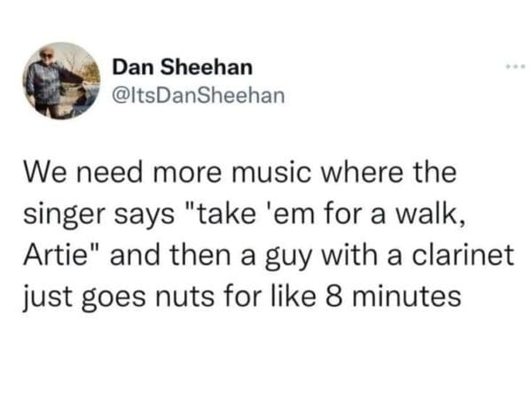
Task: Click the person wearing sunglasses in avatar
Action: (x=48, y=82)
